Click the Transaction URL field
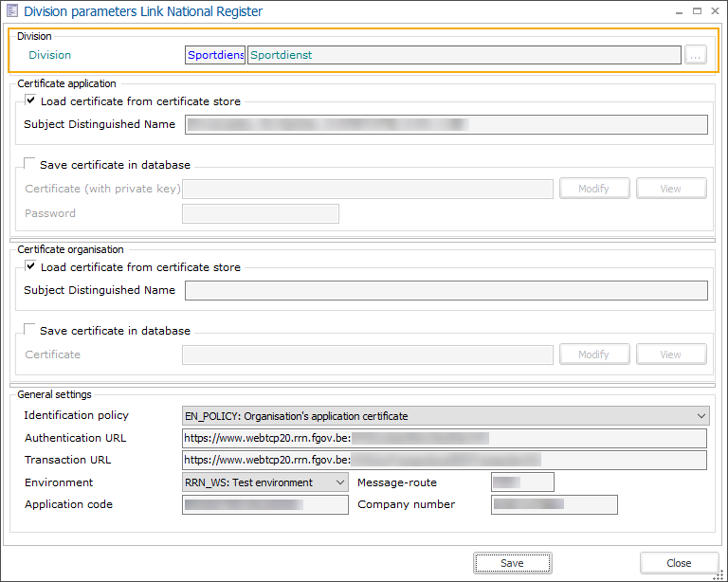Viewport: 728px width, 582px height. point(445,460)
